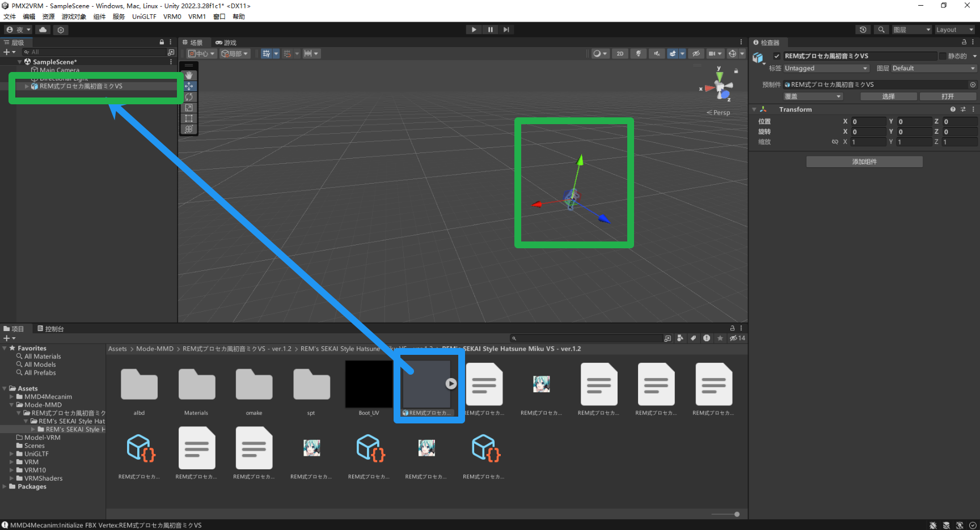Open the Untagged tag dropdown
Image resolution: width=980 pixels, height=530 pixels.
point(826,68)
